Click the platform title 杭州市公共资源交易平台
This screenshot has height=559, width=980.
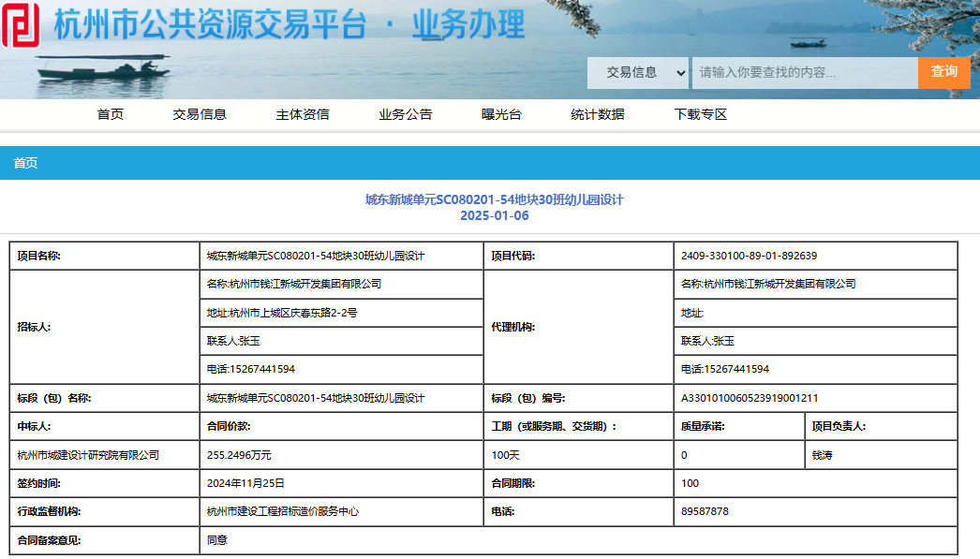click(210, 25)
